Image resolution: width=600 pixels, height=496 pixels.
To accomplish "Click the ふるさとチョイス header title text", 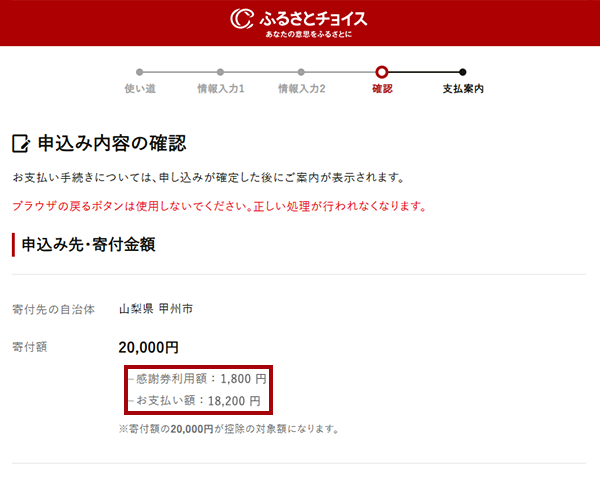I will coord(312,18).
